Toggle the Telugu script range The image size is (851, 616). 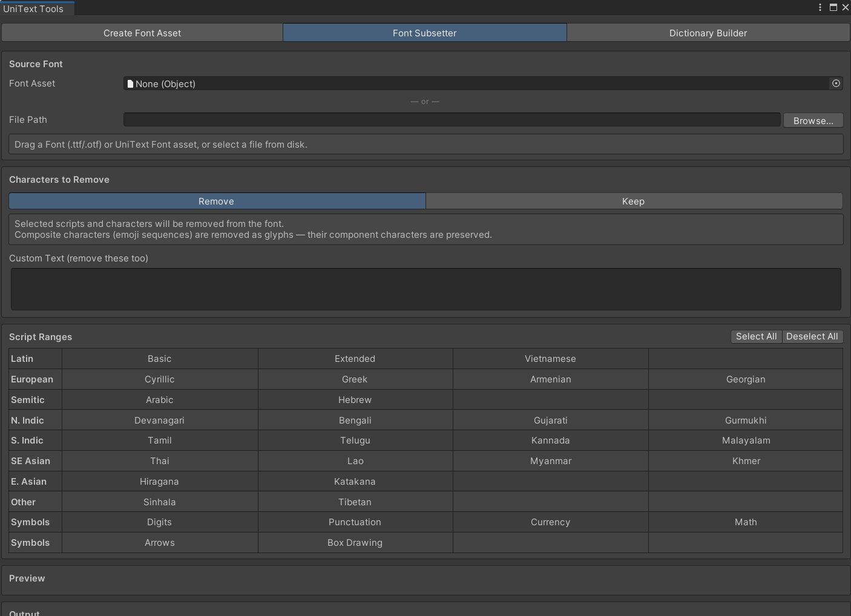click(x=355, y=441)
